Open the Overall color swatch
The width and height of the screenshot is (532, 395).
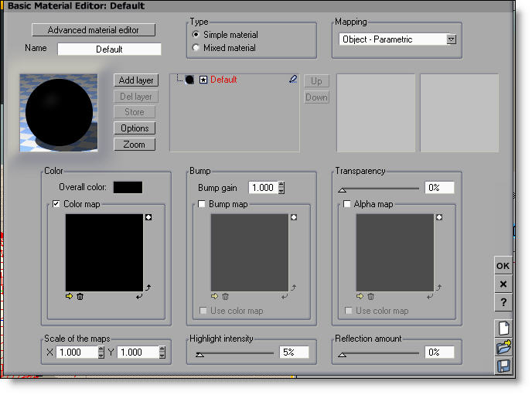[128, 187]
